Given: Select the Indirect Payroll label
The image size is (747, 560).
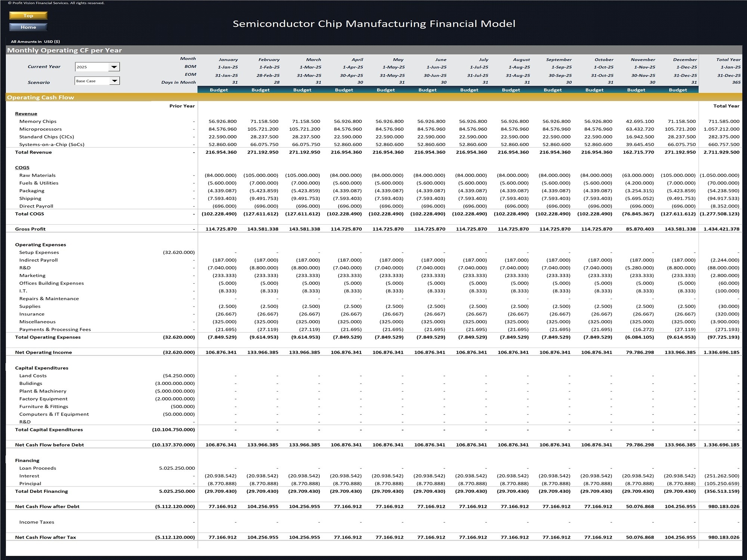Looking at the screenshot, I should click(x=38, y=260).
